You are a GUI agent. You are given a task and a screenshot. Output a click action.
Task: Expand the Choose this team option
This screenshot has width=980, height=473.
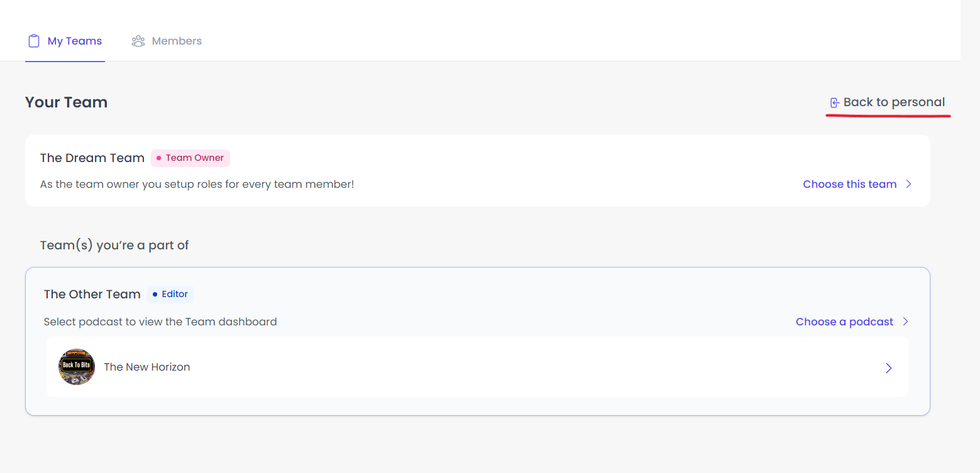click(849, 184)
